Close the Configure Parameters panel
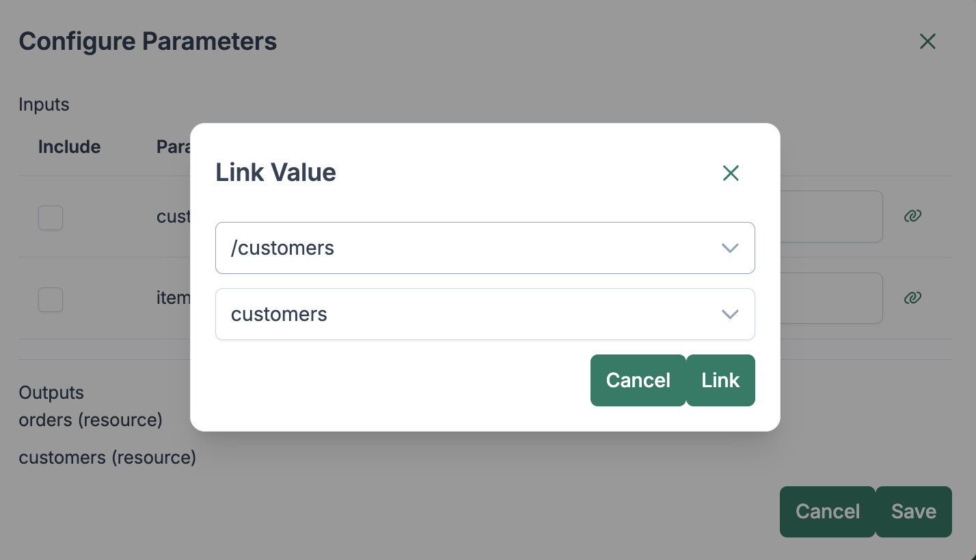Viewport: 976px width, 560px height. [x=927, y=42]
